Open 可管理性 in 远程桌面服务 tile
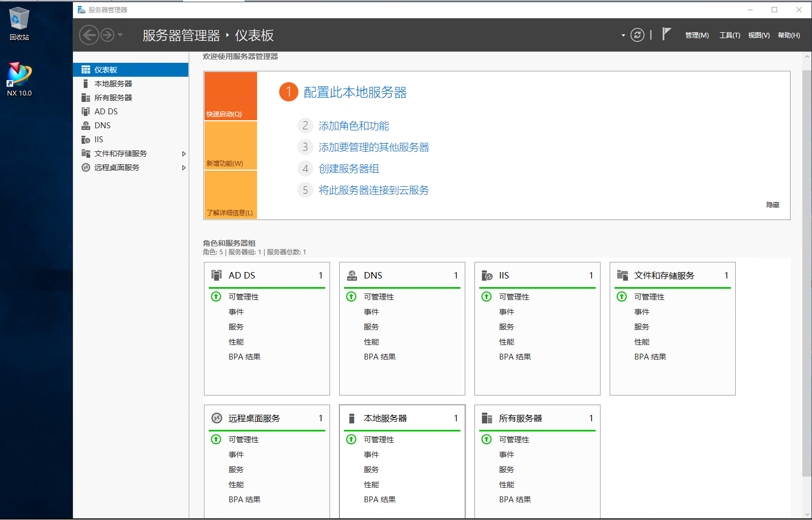Image resolution: width=812 pixels, height=520 pixels. 244,440
